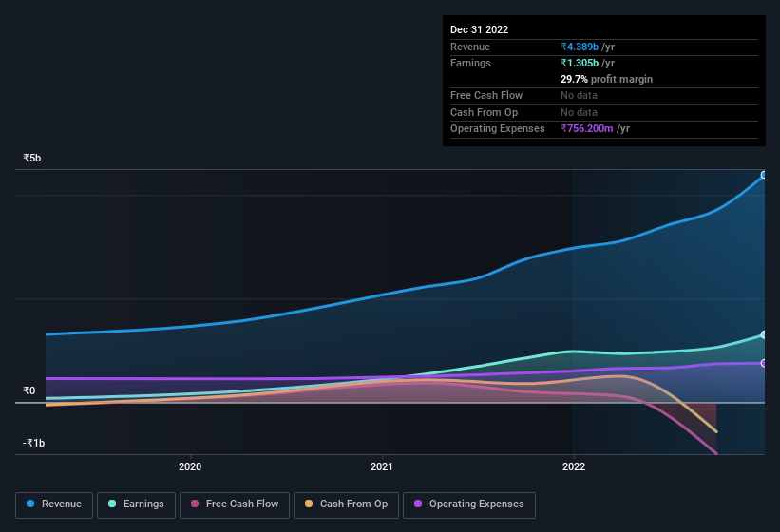The height and width of the screenshot is (532, 780).
Task: Click the ₹756.200m operating expenses value
Action: click(587, 128)
